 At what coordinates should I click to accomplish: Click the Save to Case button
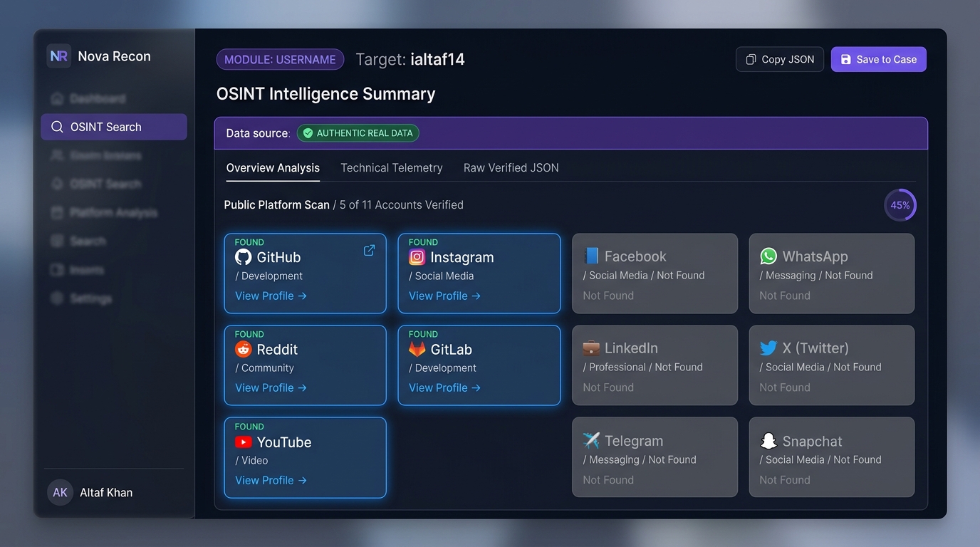[879, 59]
